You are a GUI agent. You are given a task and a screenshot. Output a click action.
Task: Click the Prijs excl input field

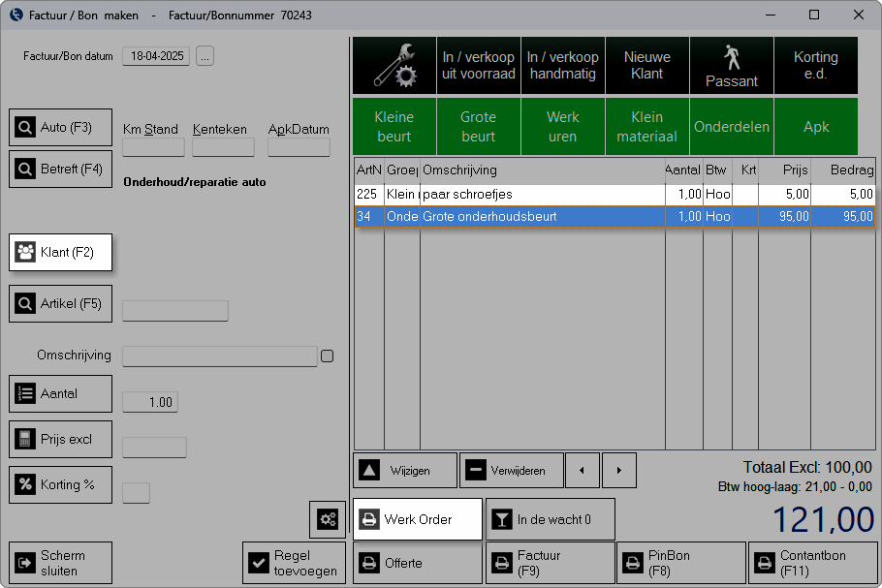click(155, 448)
